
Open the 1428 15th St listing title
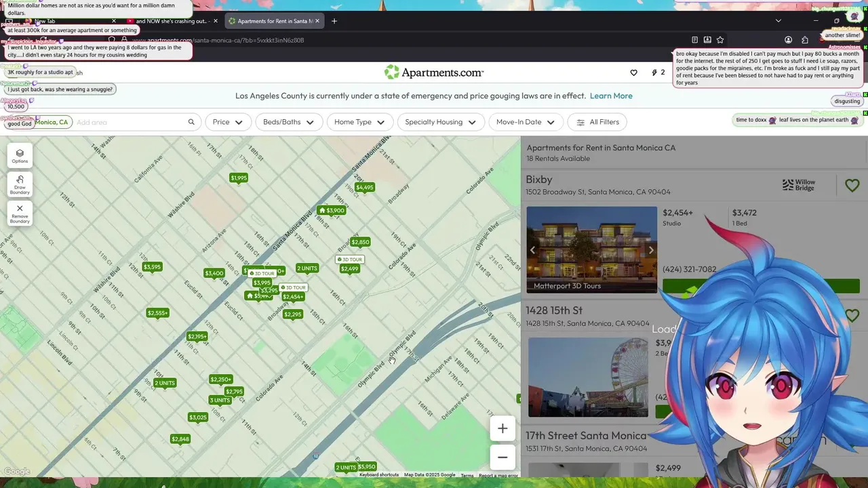[x=554, y=310]
